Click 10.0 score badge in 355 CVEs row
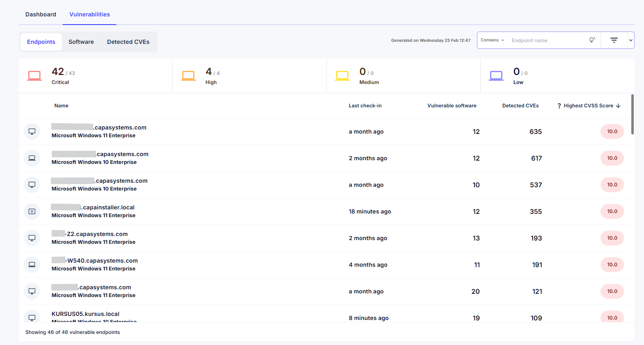This screenshot has height=345, width=644. point(612,211)
